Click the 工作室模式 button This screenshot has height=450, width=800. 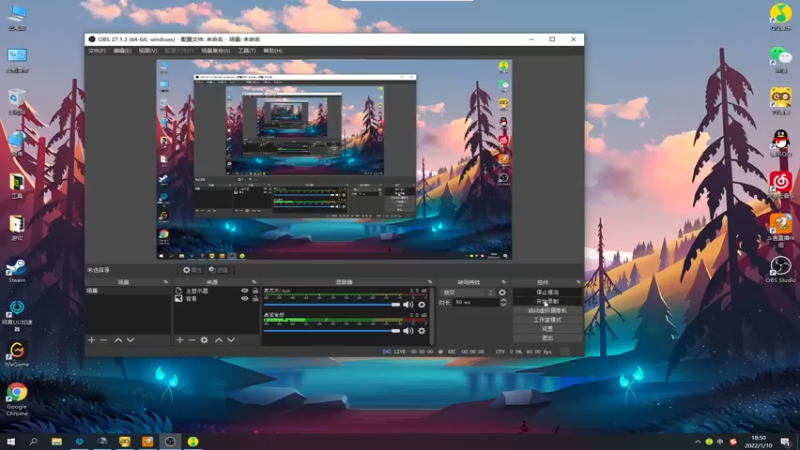(547, 320)
